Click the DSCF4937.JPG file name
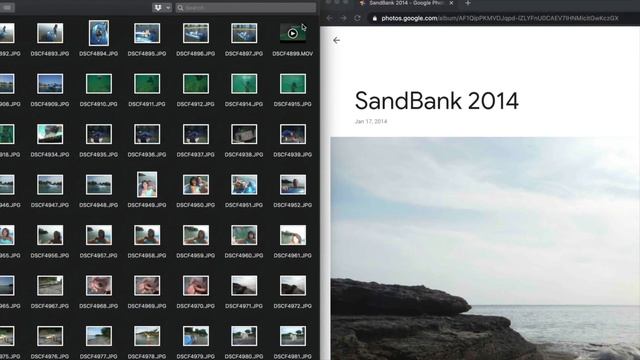 [196, 155]
